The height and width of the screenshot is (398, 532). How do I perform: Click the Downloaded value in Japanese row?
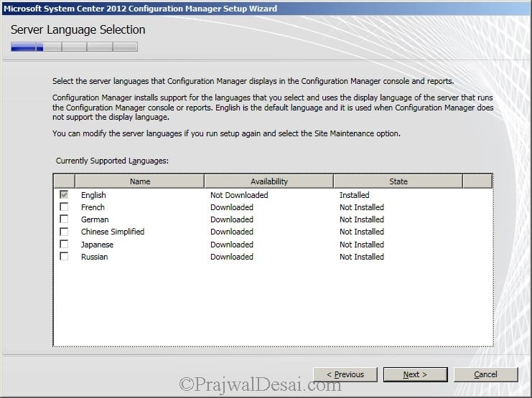tap(232, 245)
